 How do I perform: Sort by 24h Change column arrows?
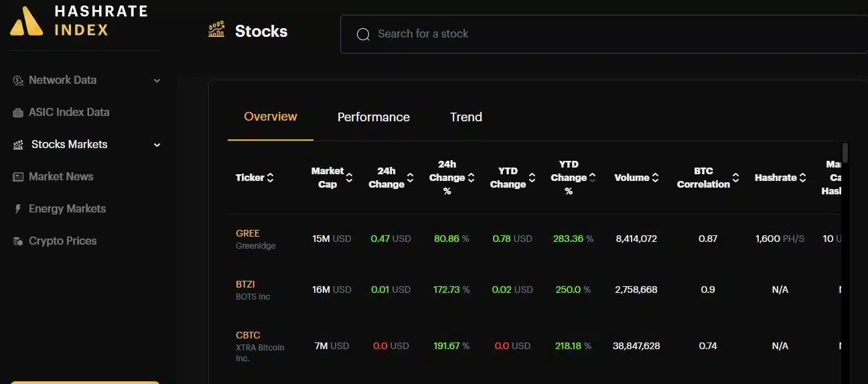(x=411, y=178)
